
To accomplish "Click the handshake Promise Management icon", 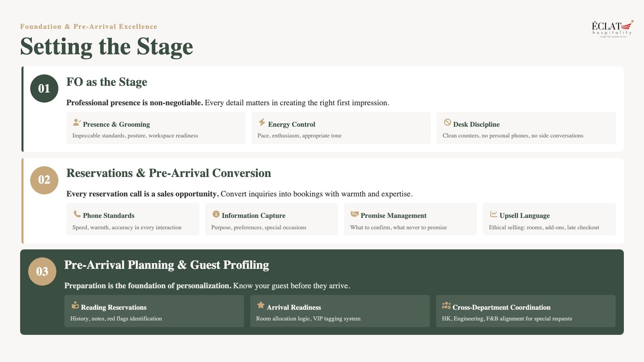I will (355, 214).
